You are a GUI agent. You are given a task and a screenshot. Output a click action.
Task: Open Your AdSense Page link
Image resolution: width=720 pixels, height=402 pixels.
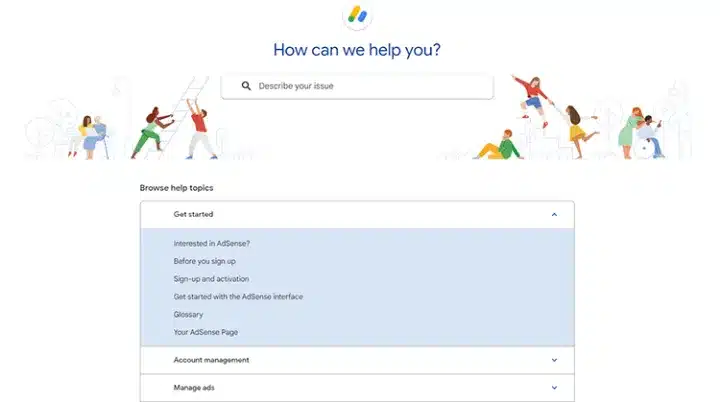[x=205, y=332]
